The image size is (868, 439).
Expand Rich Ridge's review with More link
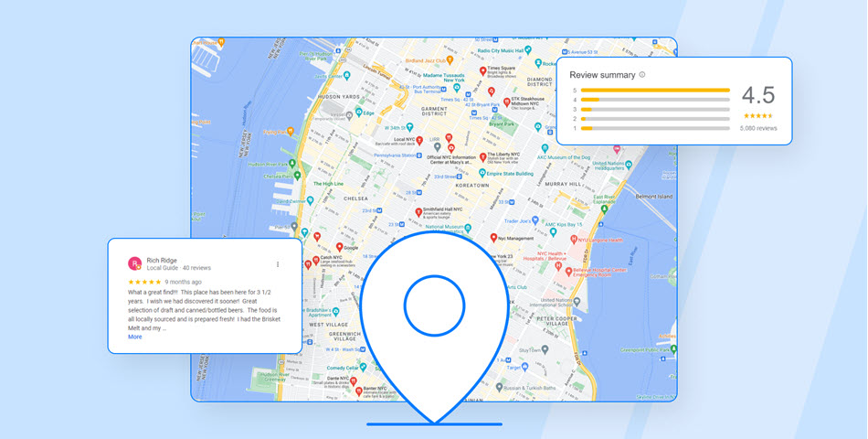[135, 337]
